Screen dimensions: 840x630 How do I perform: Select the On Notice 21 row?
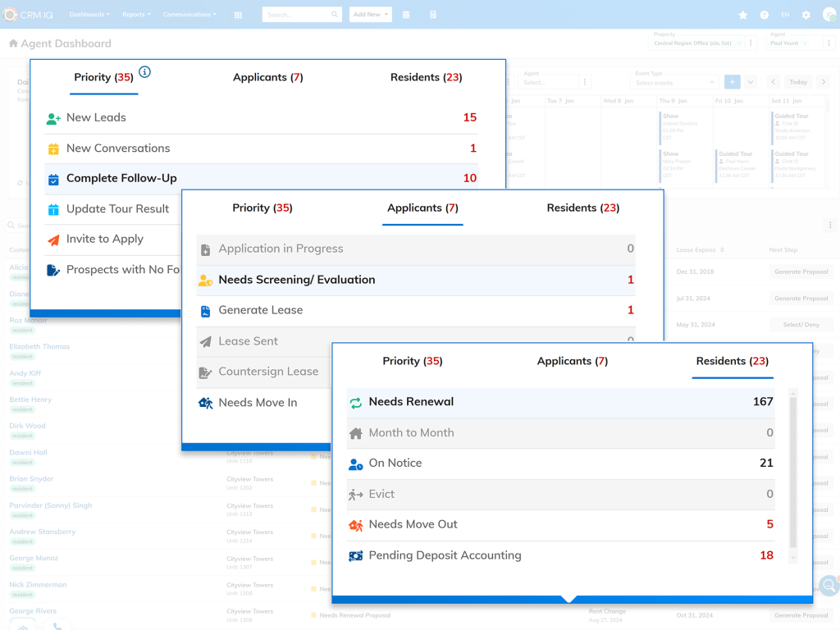pyautogui.click(x=560, y=463)
